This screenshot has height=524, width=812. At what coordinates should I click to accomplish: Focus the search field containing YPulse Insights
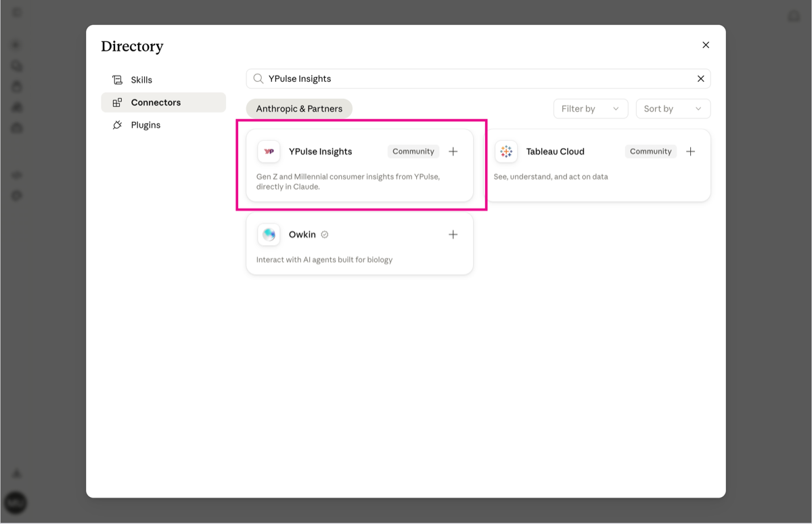point(478,79)
